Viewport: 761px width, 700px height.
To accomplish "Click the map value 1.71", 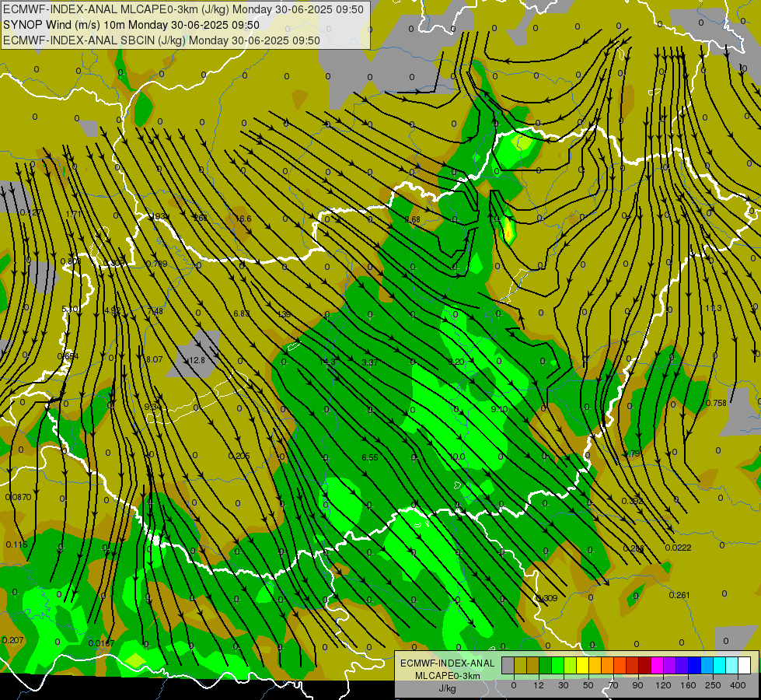I will [x=73, y=214].
